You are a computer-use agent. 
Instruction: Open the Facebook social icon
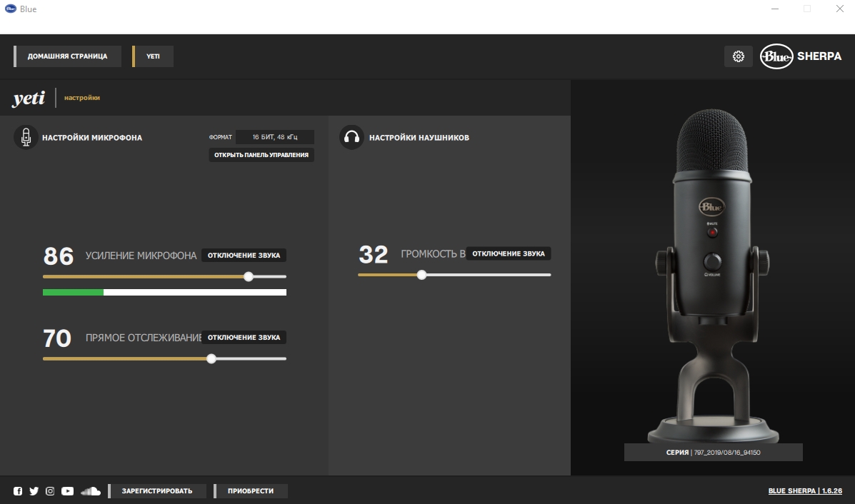tap(18, 491)
